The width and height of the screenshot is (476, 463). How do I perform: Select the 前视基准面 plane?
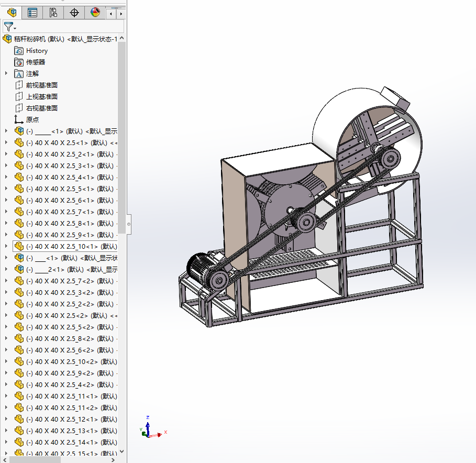pos(42,85)
